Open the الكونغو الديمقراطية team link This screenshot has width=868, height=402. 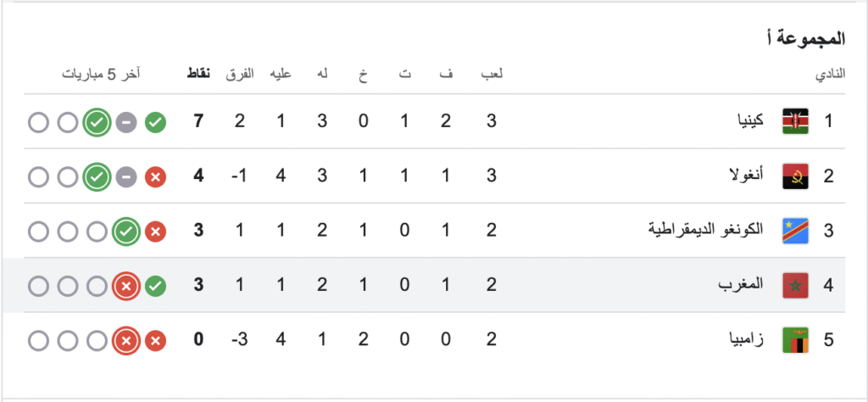tap(706, 230)
